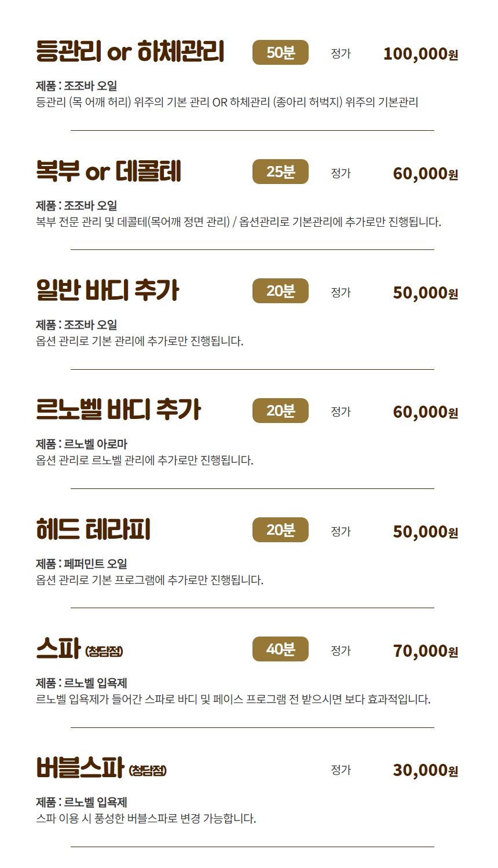Select the 헤드 테라피 heading
This screenshot has width=498, height=868.
click(x=93, y=530)
